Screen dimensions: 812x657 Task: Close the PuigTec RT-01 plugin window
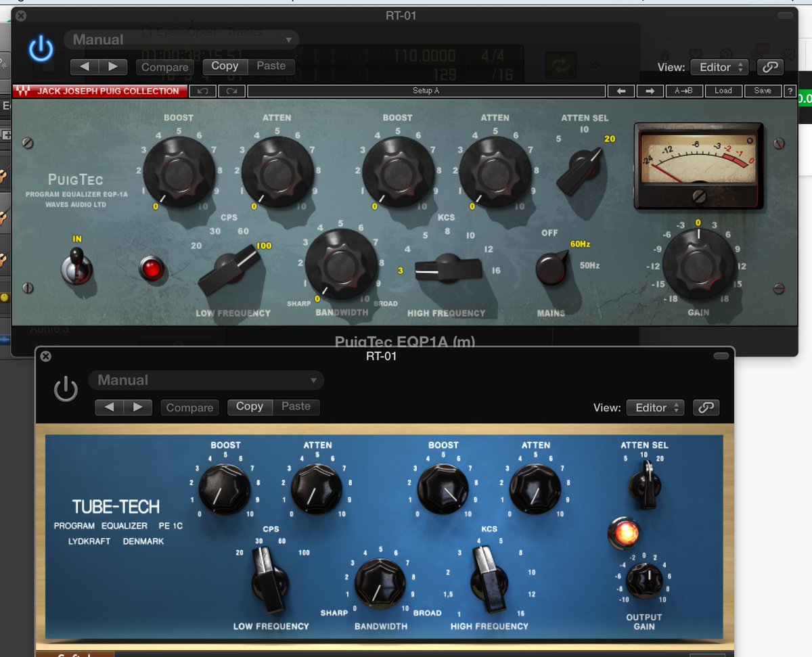[x=20, y=15]
